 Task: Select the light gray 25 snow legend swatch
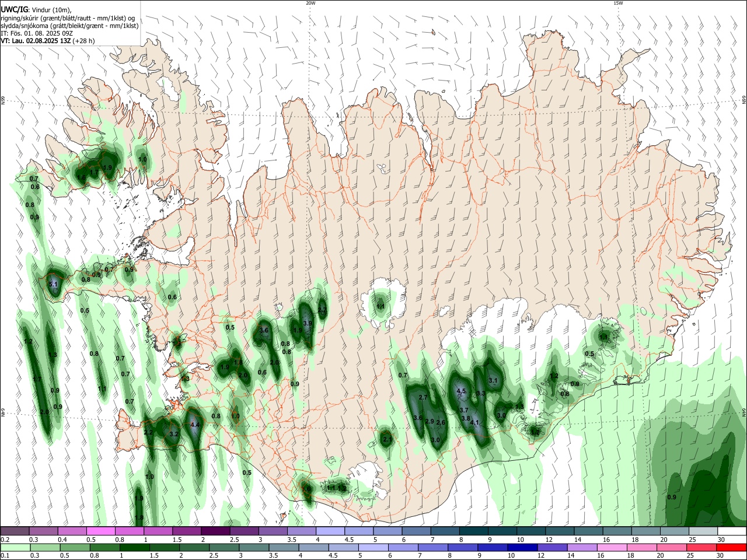pyautogui.click(x=703, y=531)
